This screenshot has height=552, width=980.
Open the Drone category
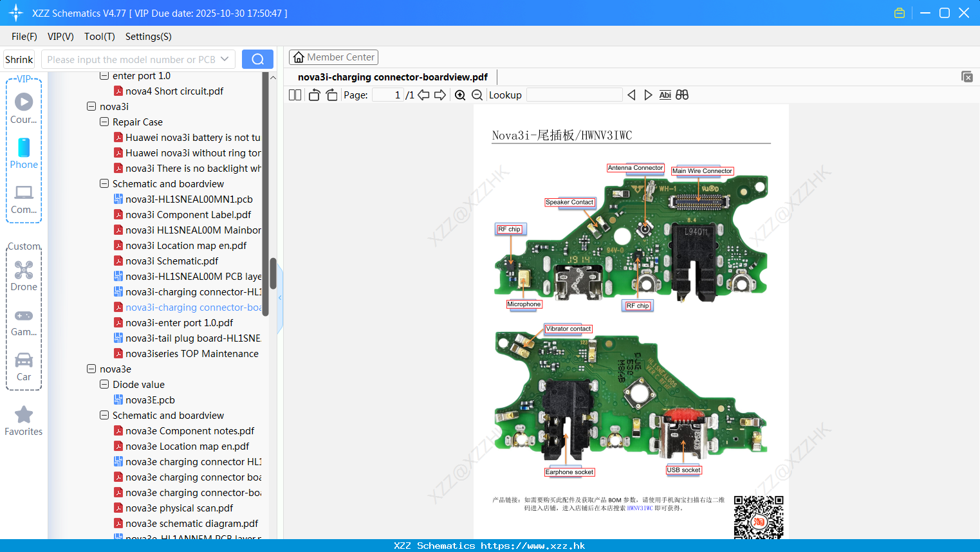tap(24, 276)
